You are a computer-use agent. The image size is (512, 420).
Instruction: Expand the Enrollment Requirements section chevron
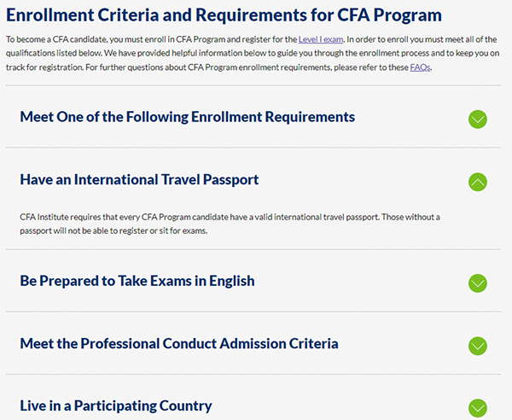(478, 119)
